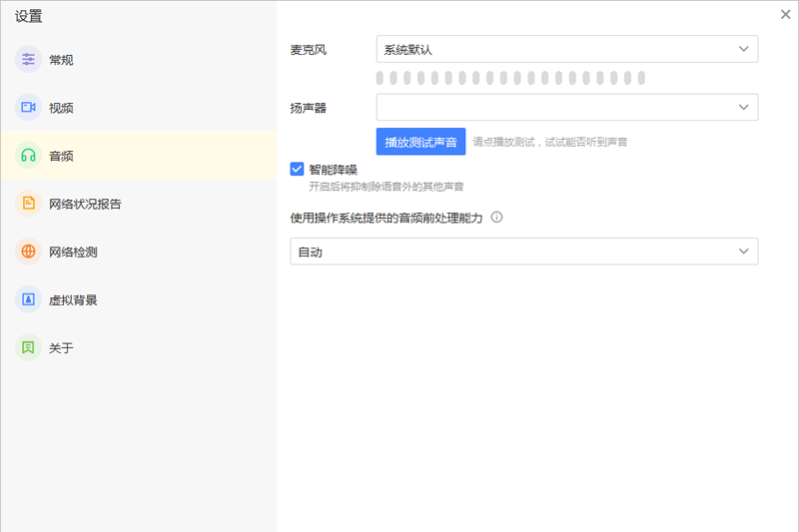Click the 智能降噪 label text
799x532 pixels.
coord(333,170)
